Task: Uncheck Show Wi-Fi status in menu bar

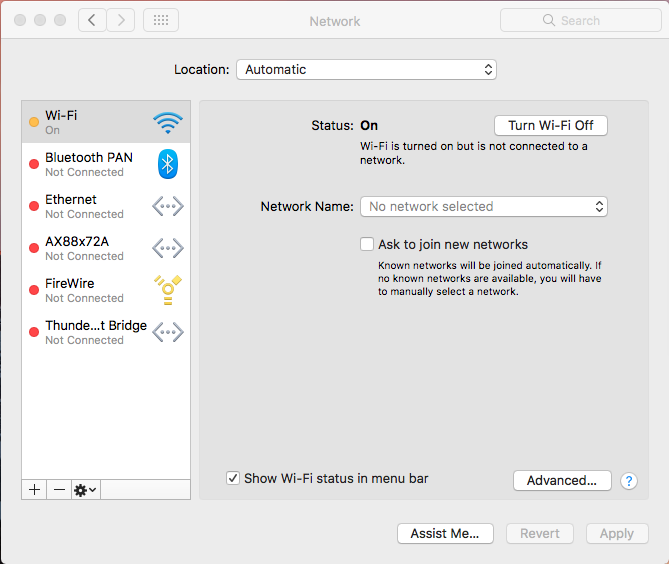Action: [x=233, y=479]
